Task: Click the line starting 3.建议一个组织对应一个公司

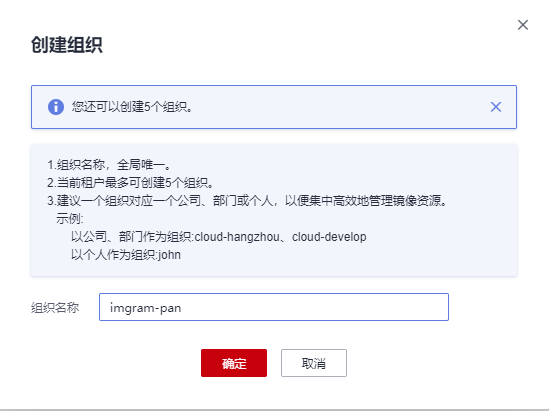Action: [x=247, y=201]
